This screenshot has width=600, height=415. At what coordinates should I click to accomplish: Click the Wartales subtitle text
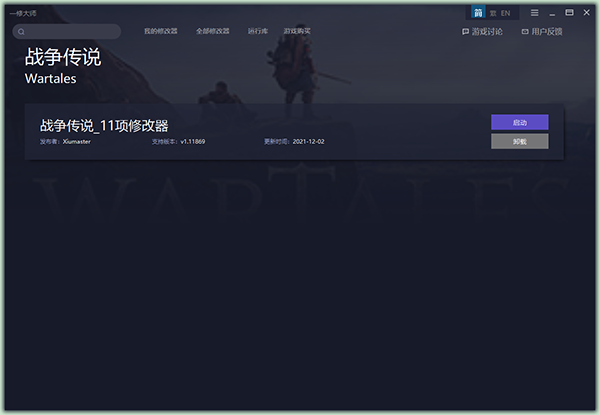click(51, 78)
